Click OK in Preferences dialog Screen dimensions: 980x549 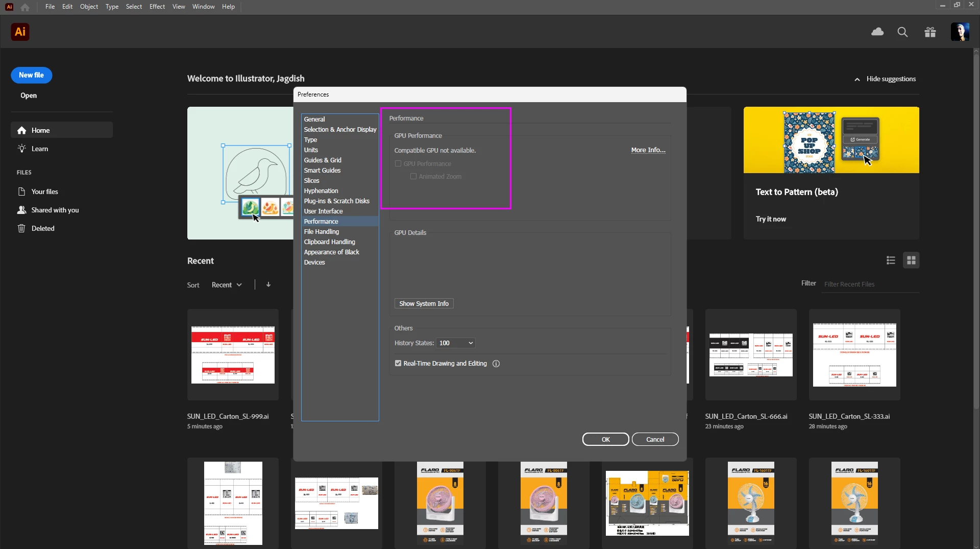(x=605, y=439)
